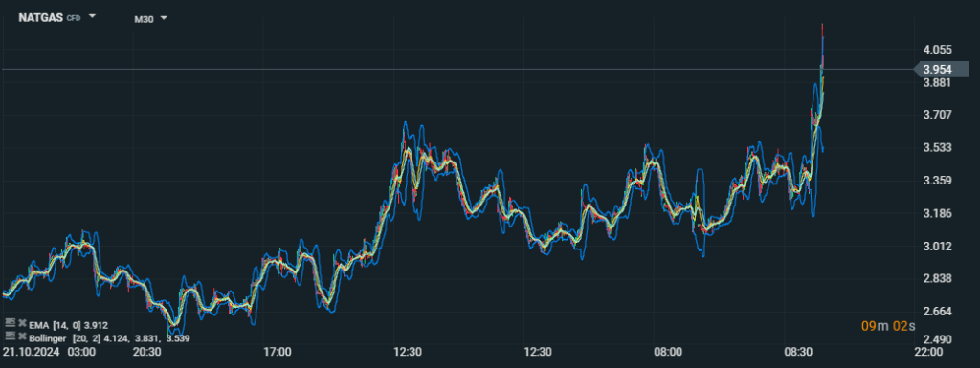Click the current price tag 3.954
The height and width of the screenshot is (368, 980).
pos(942,69)
